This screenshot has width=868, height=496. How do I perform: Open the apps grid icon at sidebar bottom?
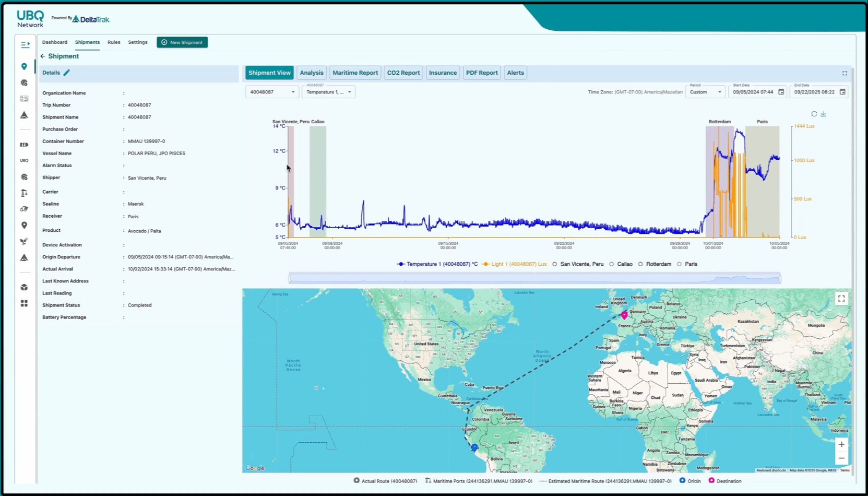[24, 303]
